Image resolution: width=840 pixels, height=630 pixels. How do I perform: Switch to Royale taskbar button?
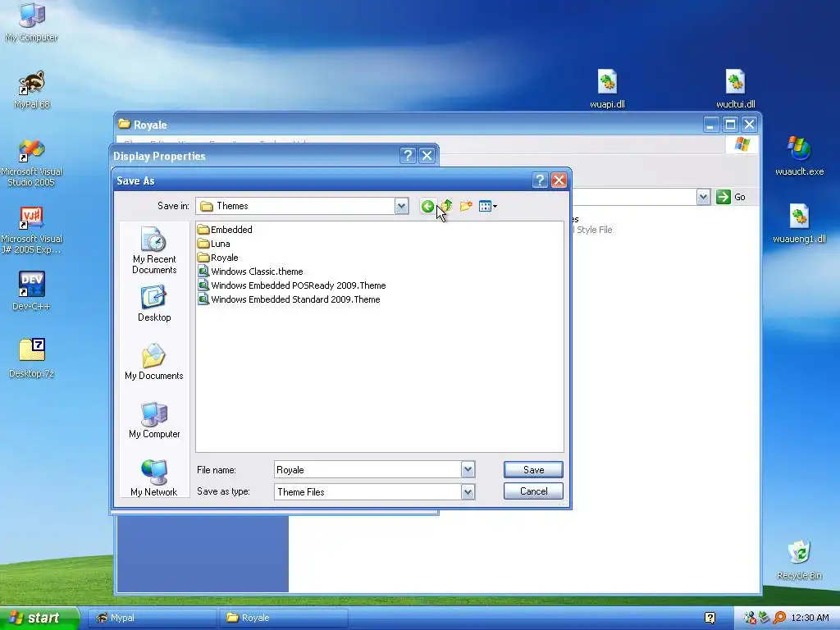pos(284,618)
